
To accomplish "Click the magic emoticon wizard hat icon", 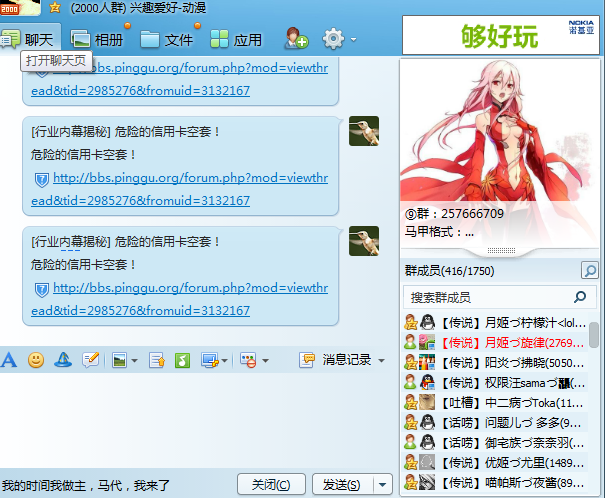I will tap(63, 360).
